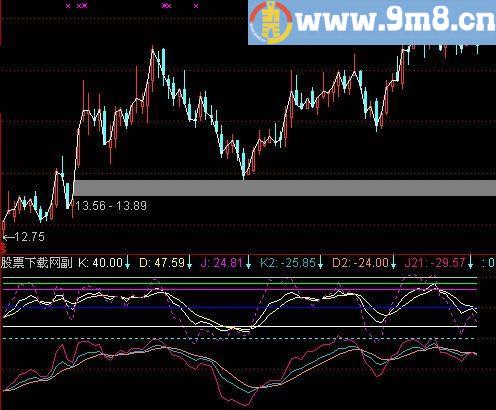Click the down arrow after K: 40.00

tap(127, 263)
